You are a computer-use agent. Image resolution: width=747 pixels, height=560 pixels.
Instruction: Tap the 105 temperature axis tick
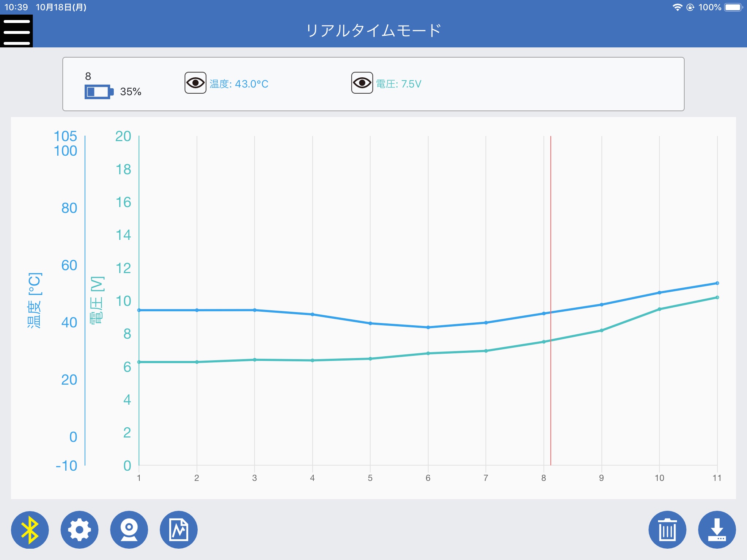coord(65,136)
